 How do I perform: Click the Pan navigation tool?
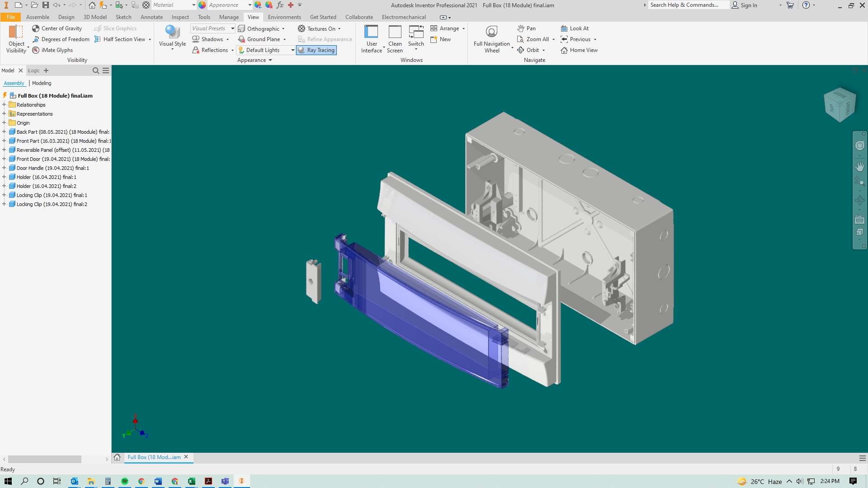click(526, 28)
